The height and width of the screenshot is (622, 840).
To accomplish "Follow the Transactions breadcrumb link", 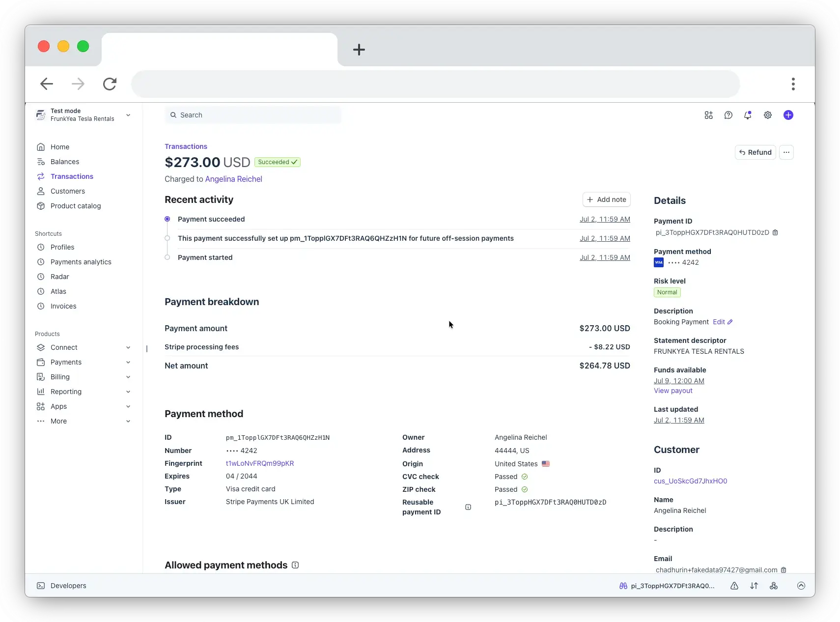I will click(186, 146).
